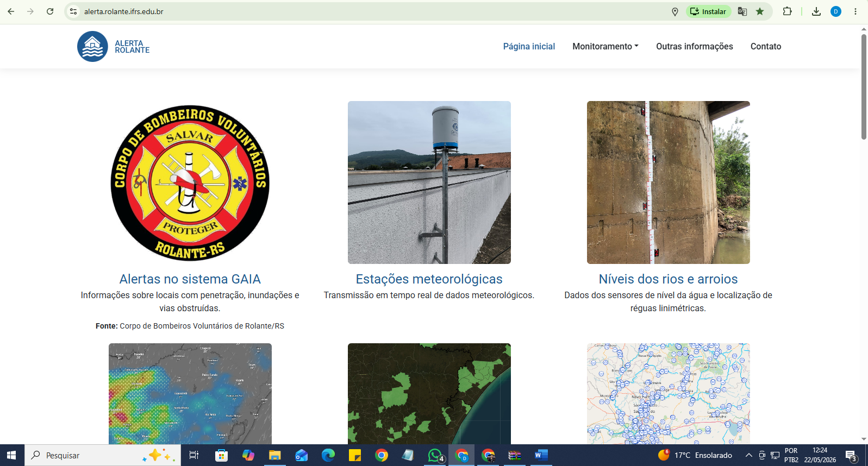Open the Estações meteorológicas link
Image resolution: width=868 pixels, height=466 pixels.
click(429, 279)
